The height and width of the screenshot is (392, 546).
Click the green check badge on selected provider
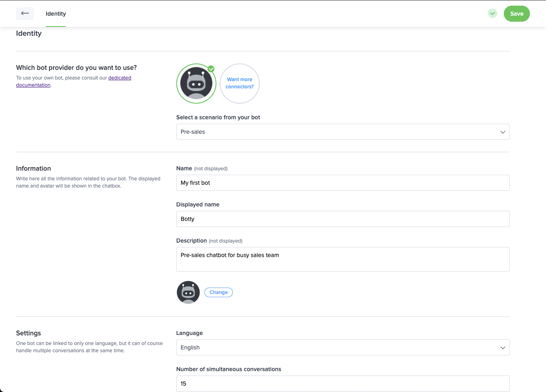pyautogui.click(x=211, y=69)
